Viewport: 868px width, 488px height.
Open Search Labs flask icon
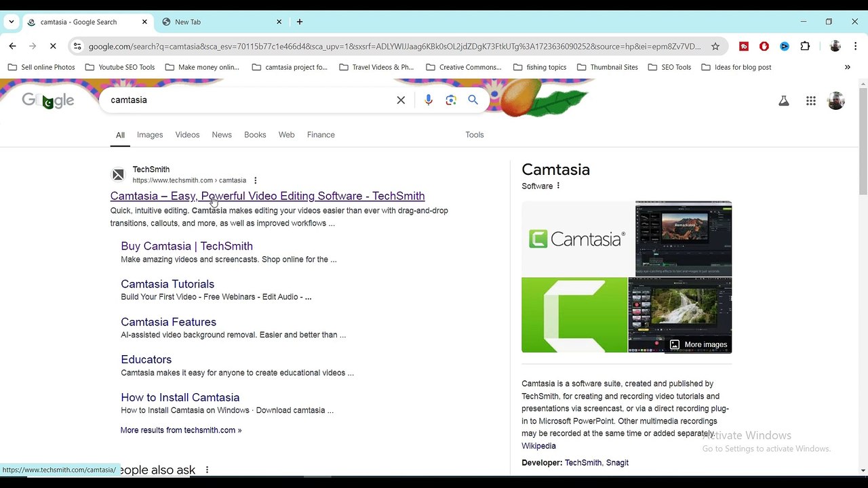(783, 101)
